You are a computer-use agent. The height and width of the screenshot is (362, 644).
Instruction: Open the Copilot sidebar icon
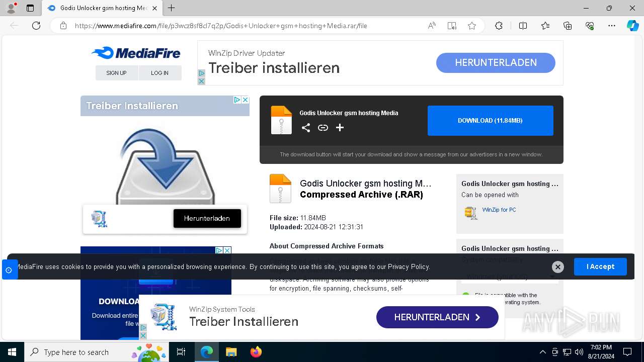(x=632, y=26)
